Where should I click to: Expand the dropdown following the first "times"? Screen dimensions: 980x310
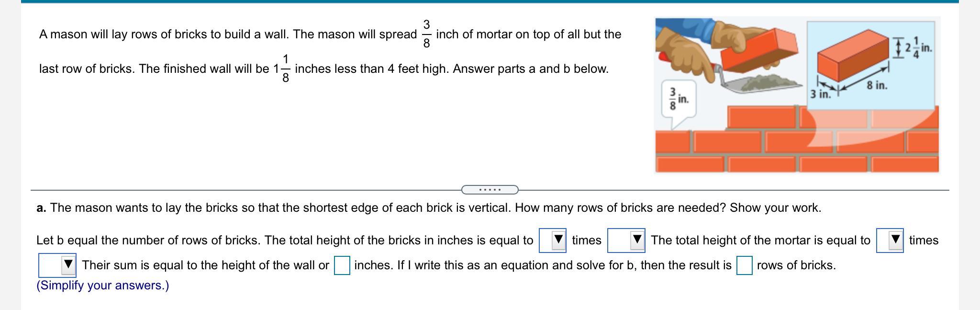click(626, 241)
